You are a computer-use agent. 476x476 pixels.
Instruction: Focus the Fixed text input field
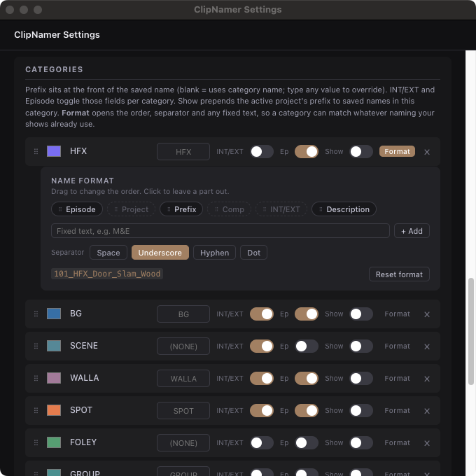click(x=220, y=231)
